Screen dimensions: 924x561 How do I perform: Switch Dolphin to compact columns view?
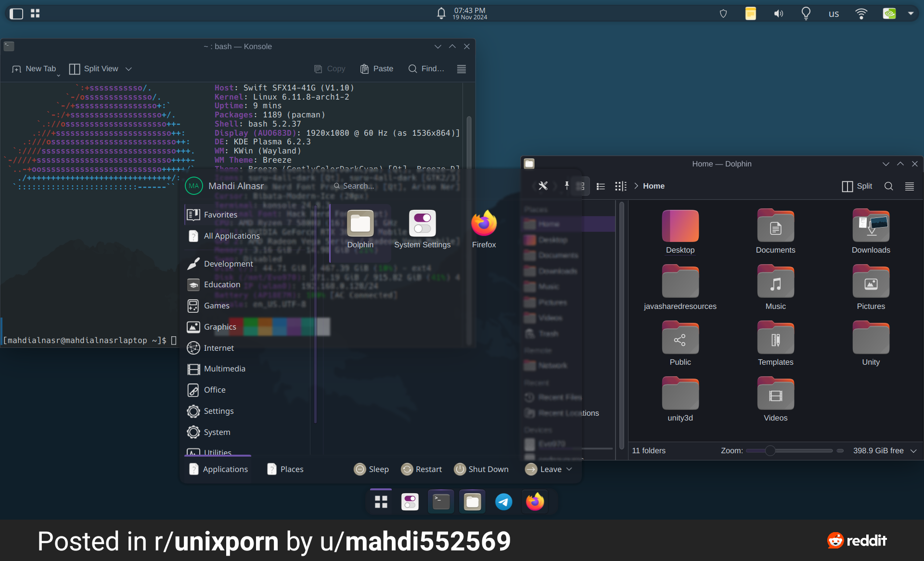(620, 186)
